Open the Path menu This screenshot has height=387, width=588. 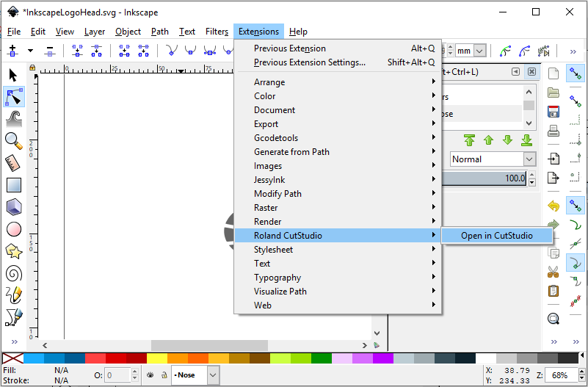[x=160, y=32]
